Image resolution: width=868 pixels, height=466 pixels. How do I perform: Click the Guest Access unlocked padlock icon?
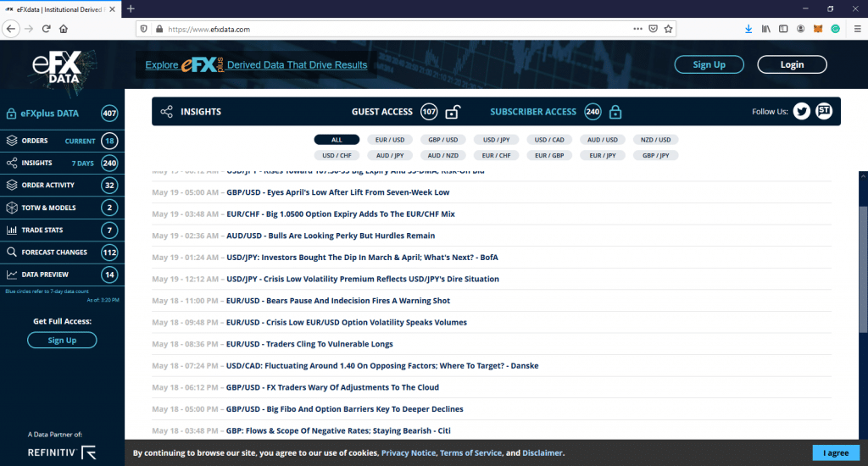point(453,112)
